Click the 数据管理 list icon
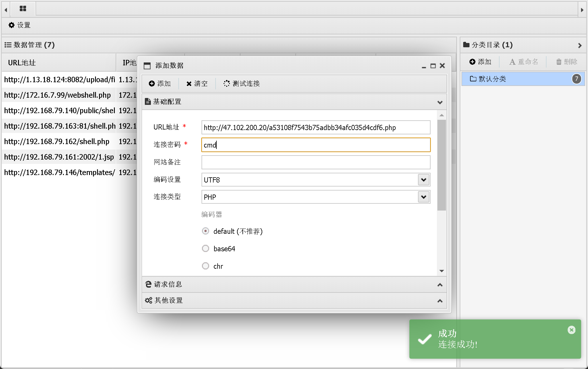Viewport: 588px width, 369px height. (x=8, y=45)
